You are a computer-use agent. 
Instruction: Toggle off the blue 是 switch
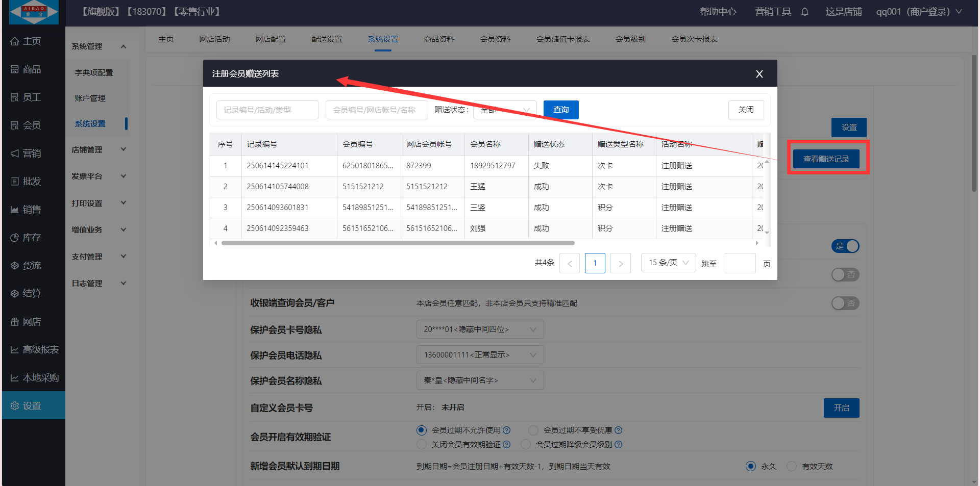tap(846, 246)
